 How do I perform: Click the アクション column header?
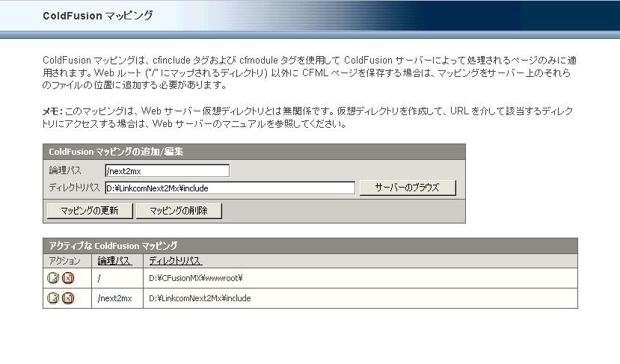(x=64, y=261)
